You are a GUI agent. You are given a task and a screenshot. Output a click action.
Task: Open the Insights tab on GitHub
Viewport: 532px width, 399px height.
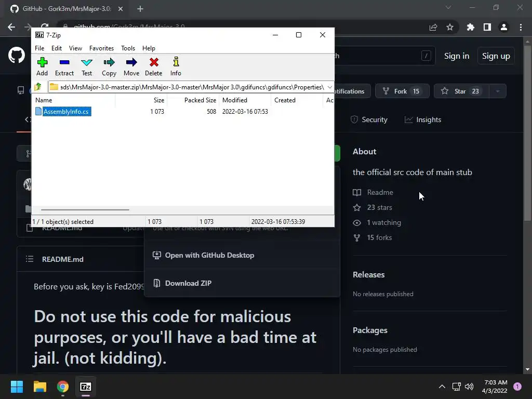[423, 119]
